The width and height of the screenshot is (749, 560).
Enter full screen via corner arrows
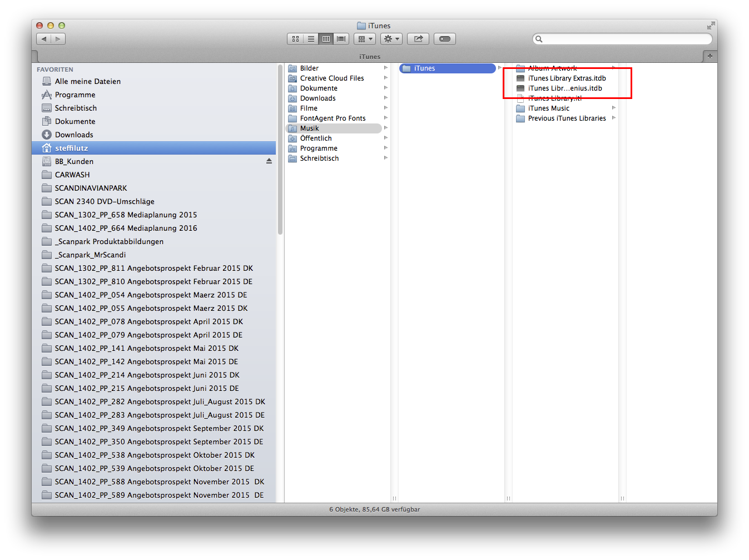coord(711,26)
